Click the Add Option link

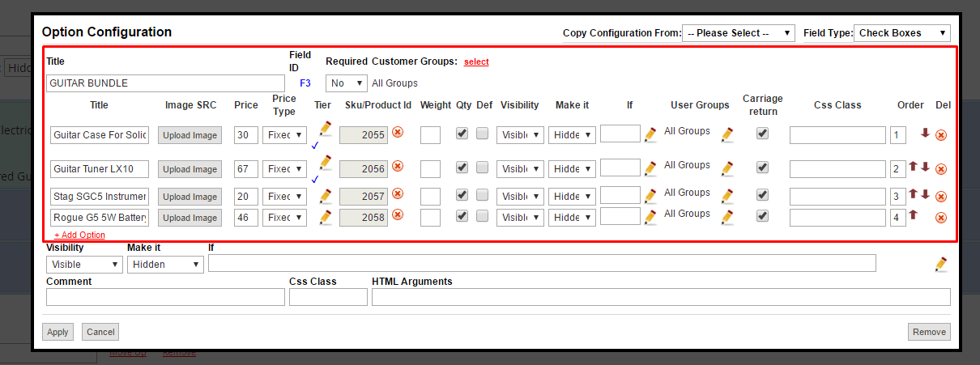79,235
